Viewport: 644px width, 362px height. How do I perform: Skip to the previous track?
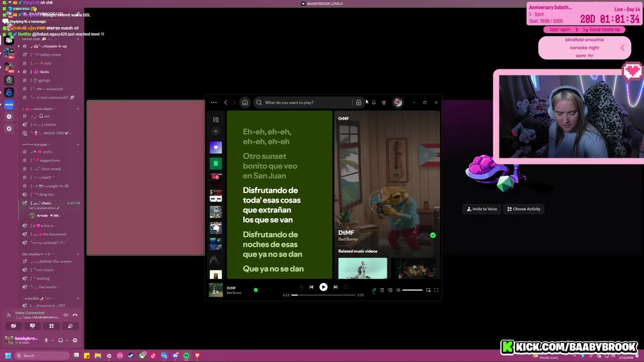(311, 287)
